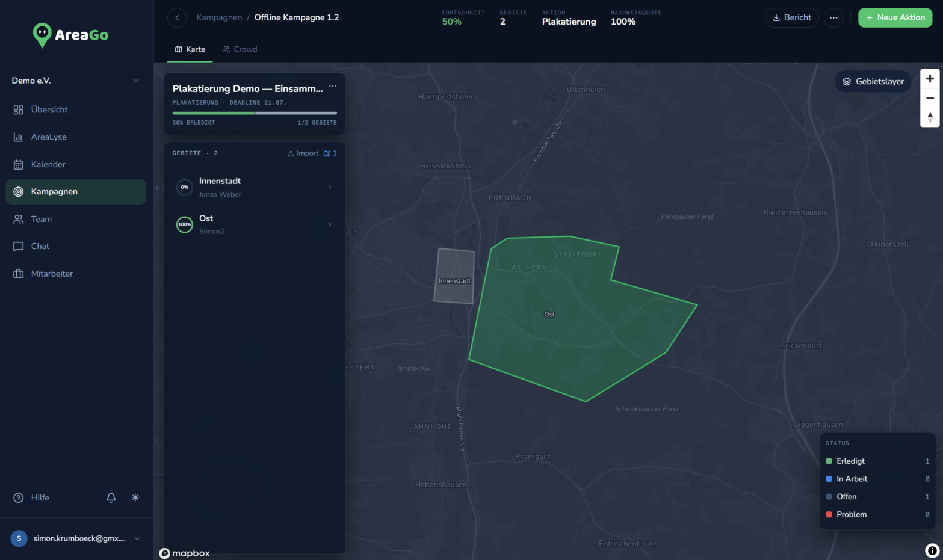The width and height of the screenshot is (943, 560).
Task: Open Plakatierung Demo card options menu
Action: [333, 86]
